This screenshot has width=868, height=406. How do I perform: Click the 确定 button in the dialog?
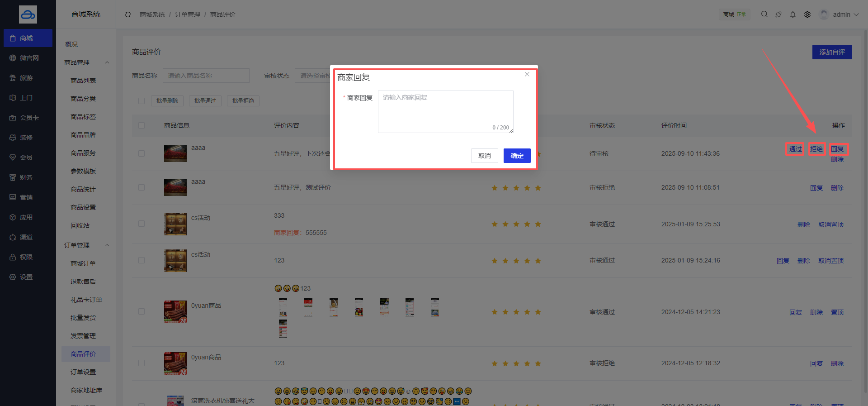point(517,156)
